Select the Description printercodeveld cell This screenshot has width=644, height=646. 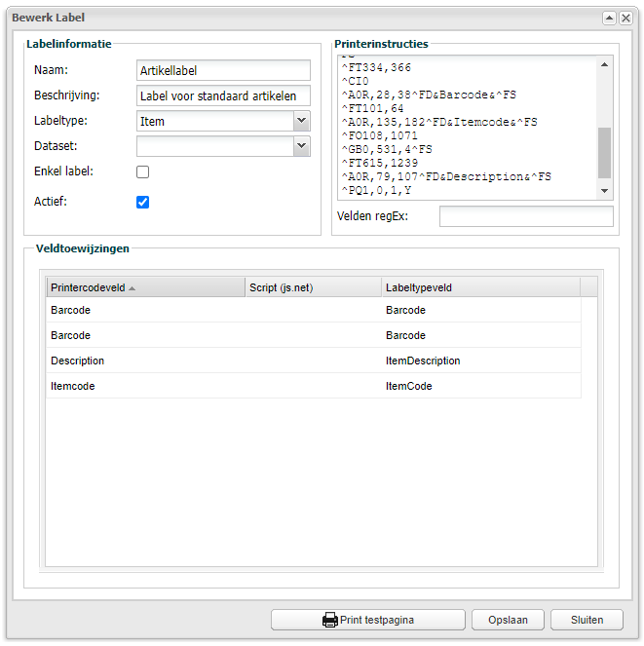[x=146, y=361]
